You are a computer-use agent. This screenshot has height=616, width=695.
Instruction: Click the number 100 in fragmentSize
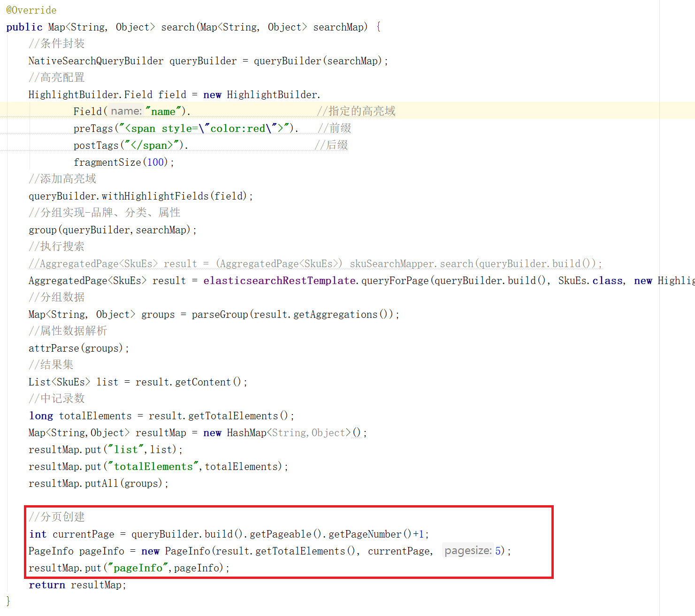point(155,162)
